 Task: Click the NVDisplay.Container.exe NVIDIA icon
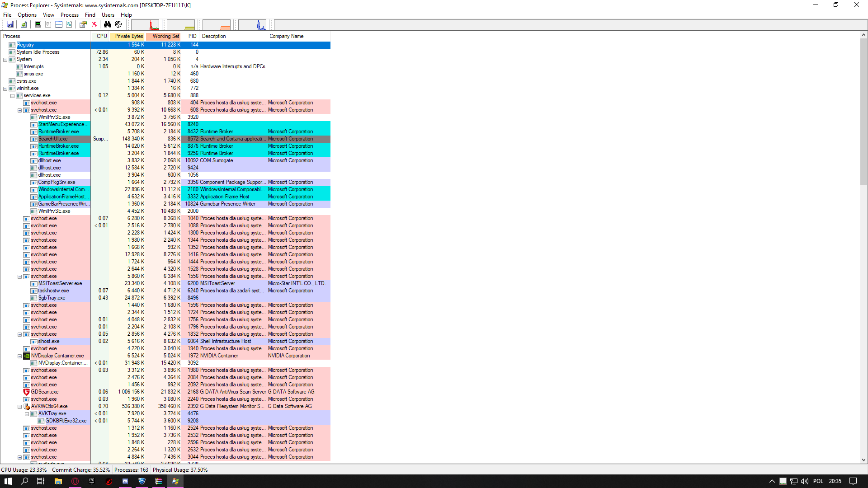pyautogui.click(x=27, y=356)
